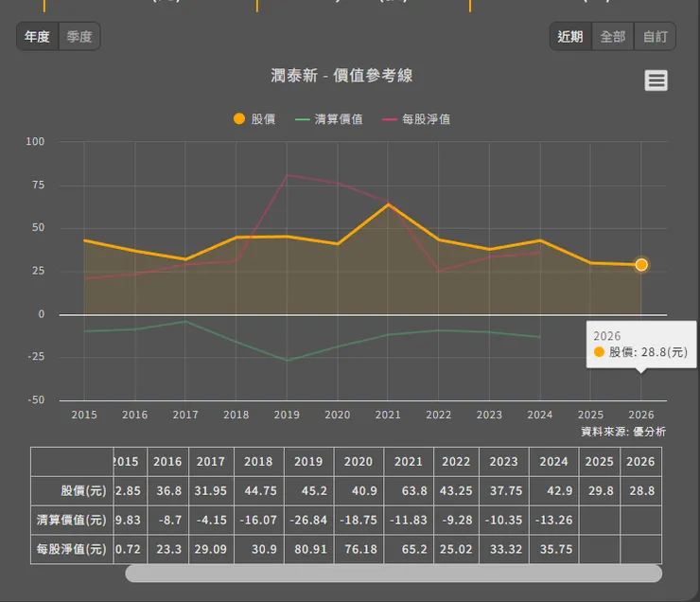
Task: Click the 每股淨值(元) row label
Action: pos(72,549)
